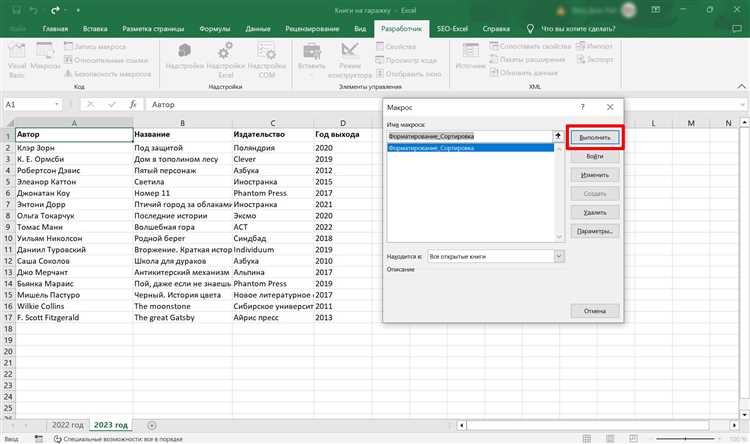This screenshot has width=750, height=444.
Task: Click the Удалить button
Action: 595,212
